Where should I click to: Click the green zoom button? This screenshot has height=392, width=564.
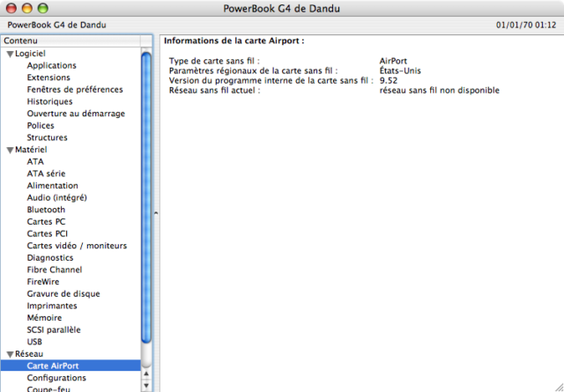click(43, 8)
